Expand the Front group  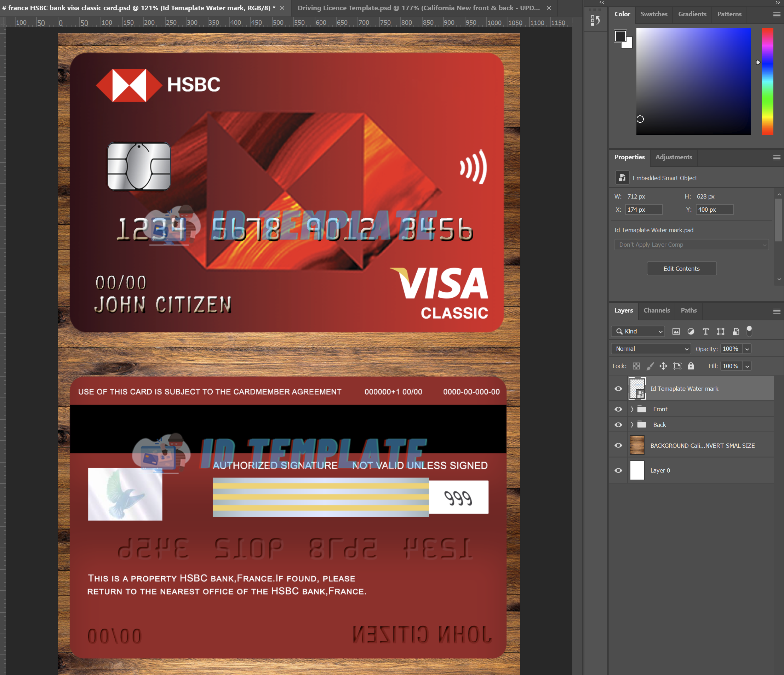coord(632,409)
